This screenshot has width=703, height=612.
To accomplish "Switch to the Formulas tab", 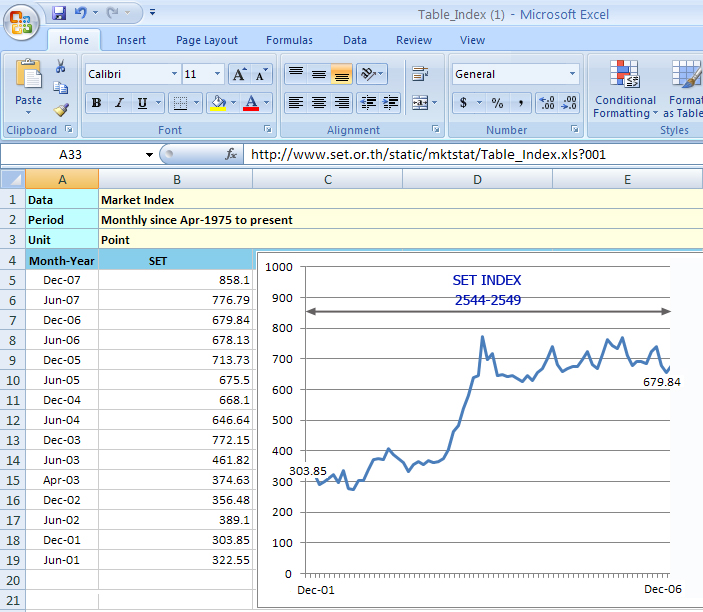I will click(x=289, y=40).
